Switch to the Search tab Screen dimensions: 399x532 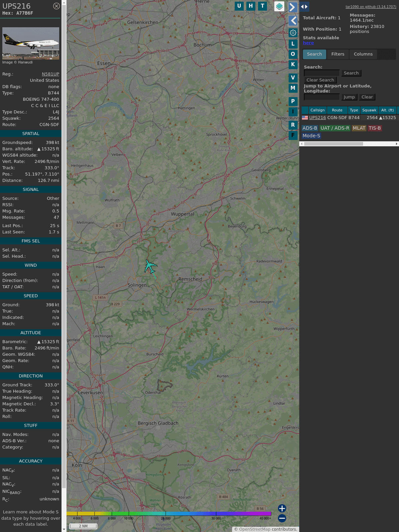(x=314, y=54)
